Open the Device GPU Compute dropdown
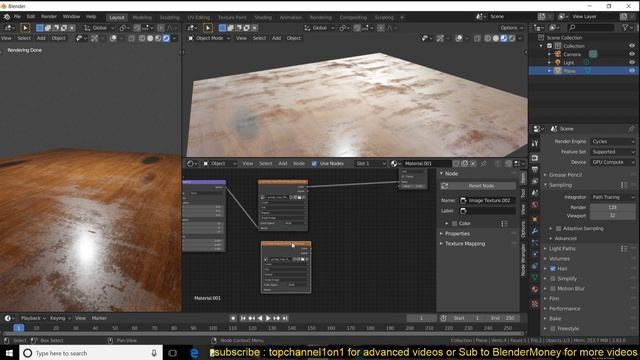Screen dimensions: 640x360 (613, 162)
